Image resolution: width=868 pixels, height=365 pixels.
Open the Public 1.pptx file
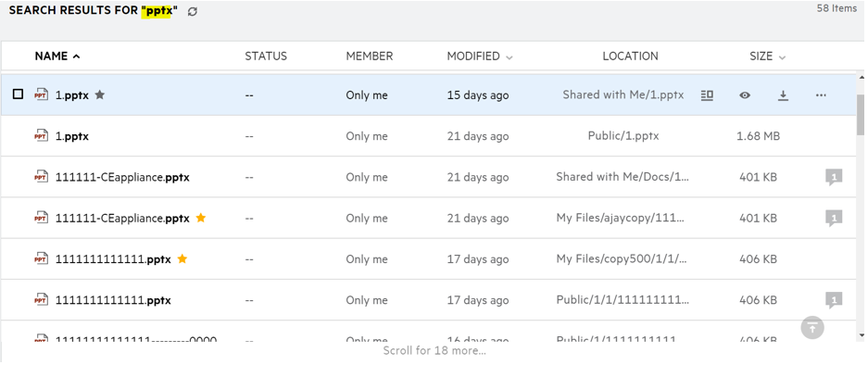tap(72, 136)
